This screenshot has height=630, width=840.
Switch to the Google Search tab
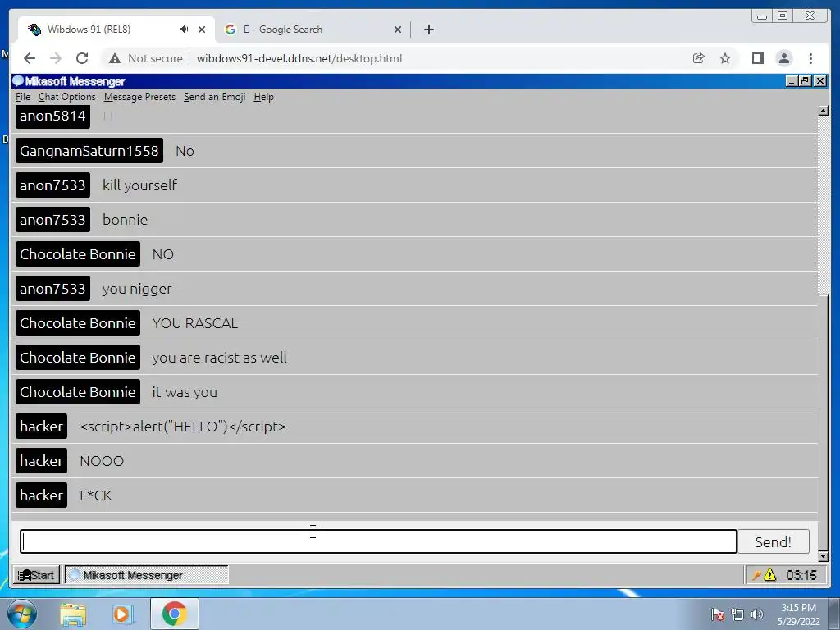pos(313,30)
